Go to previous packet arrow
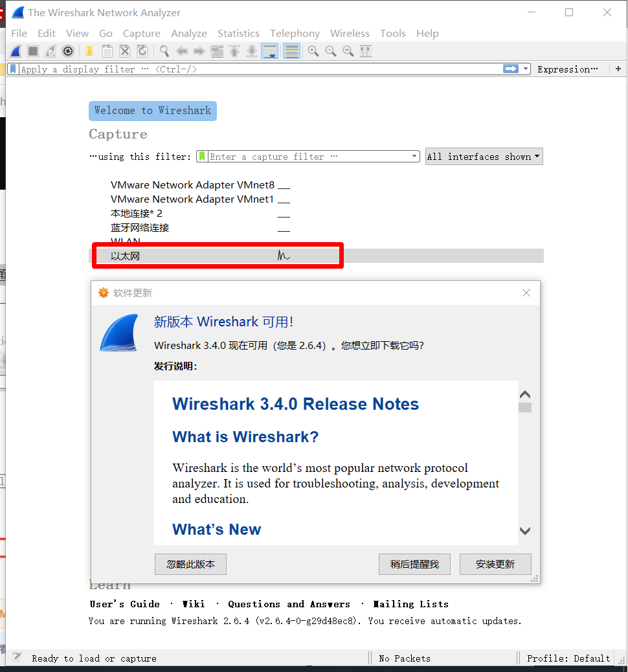 [x=182, y=51]
